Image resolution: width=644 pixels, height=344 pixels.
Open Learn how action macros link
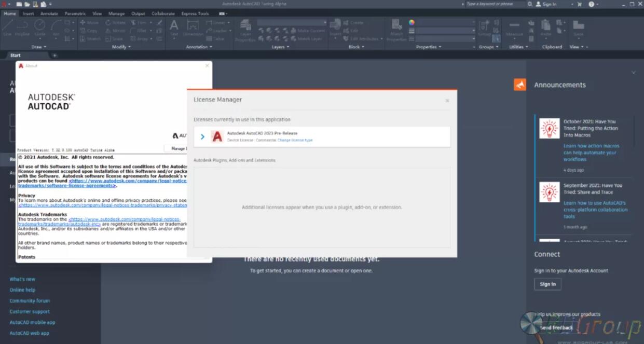coord(591,153)
